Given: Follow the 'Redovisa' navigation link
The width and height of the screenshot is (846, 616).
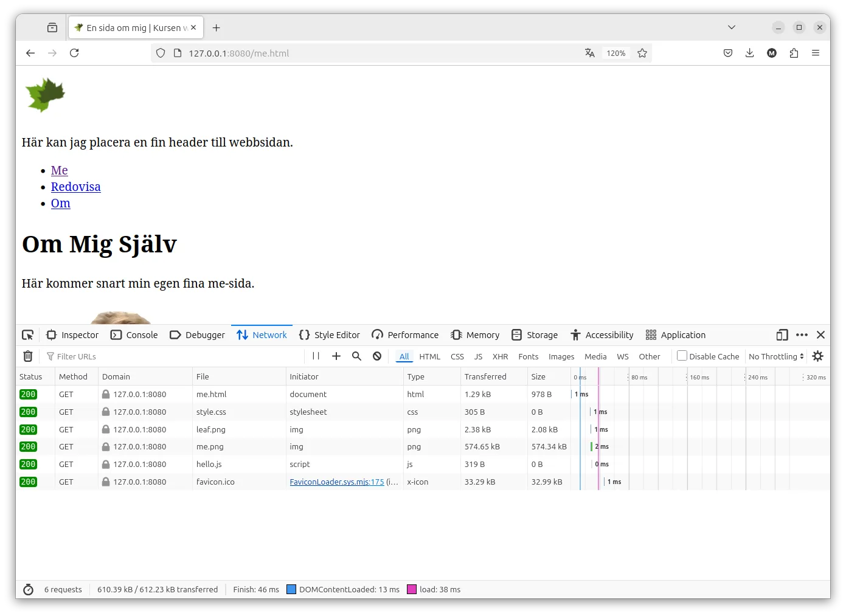Looking at the screenshot, I should (x=75, y=187).
